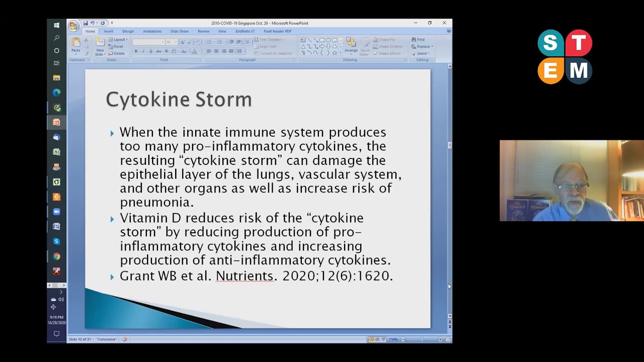644x362 pixels.
Task: Switch to Normal view in status bar
Action: 371,339
